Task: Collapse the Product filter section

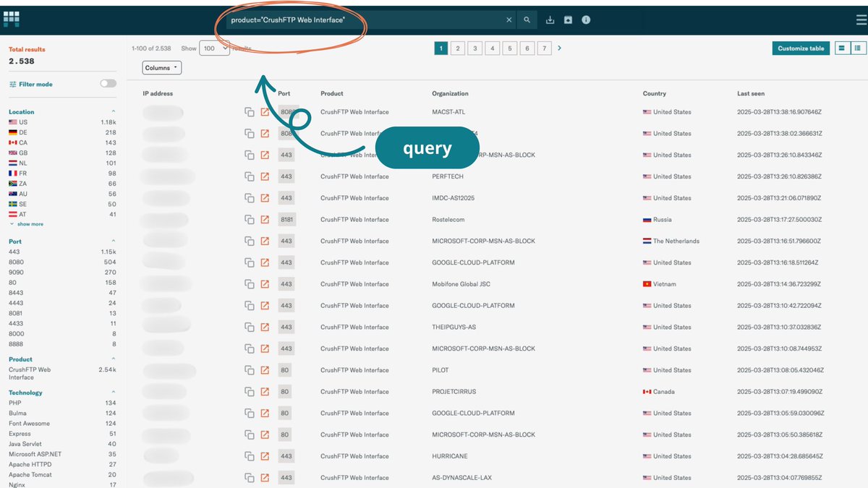Action: 113,359
